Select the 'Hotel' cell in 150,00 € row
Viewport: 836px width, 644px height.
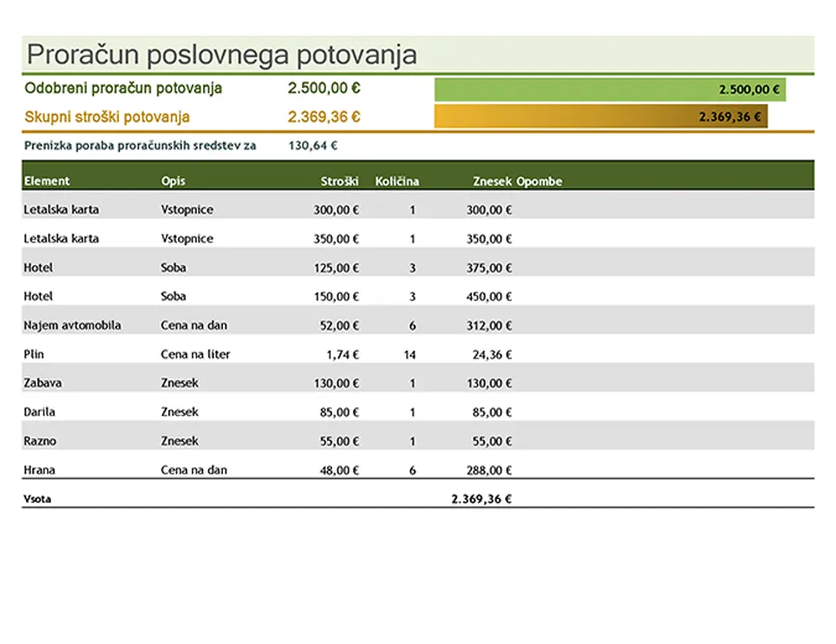pyautogui.click(x=39, y=296)
